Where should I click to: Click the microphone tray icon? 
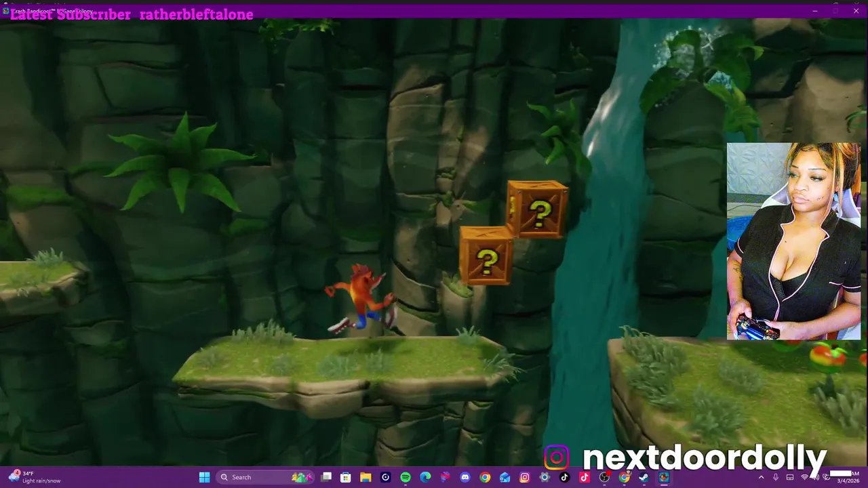click(x=776, y=477)
